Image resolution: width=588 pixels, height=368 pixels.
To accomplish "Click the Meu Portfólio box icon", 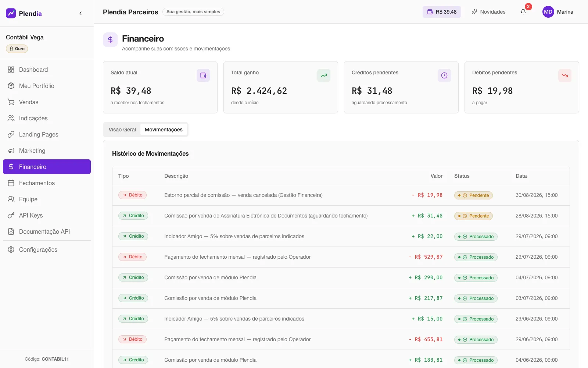I will coord(11,86).
